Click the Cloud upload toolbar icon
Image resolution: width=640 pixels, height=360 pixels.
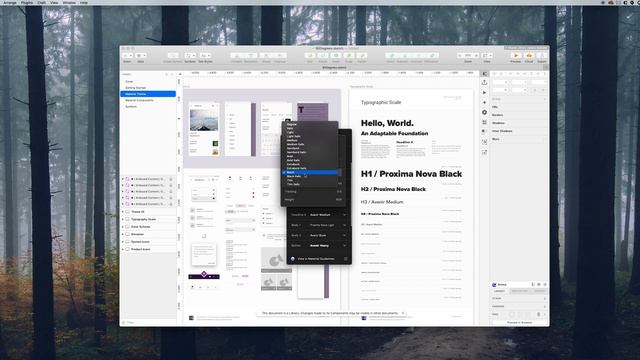[529, 56]
